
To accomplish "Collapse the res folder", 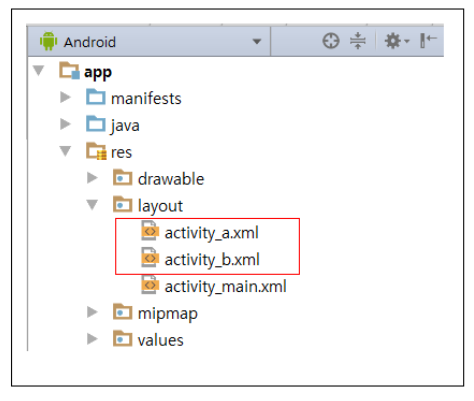I will [x=65, y=151].
